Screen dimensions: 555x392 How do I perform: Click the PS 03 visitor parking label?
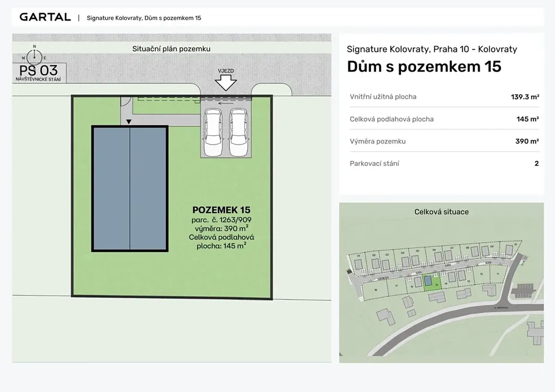click(38, 71)
